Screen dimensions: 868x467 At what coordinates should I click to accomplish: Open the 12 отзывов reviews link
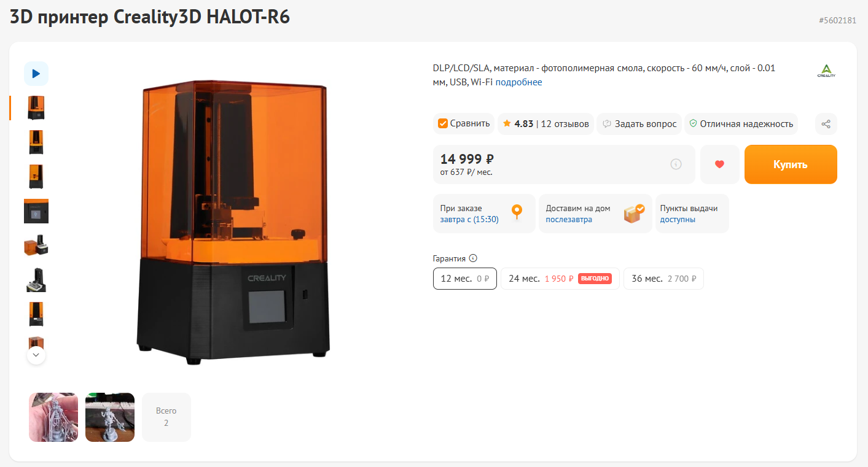565,124
